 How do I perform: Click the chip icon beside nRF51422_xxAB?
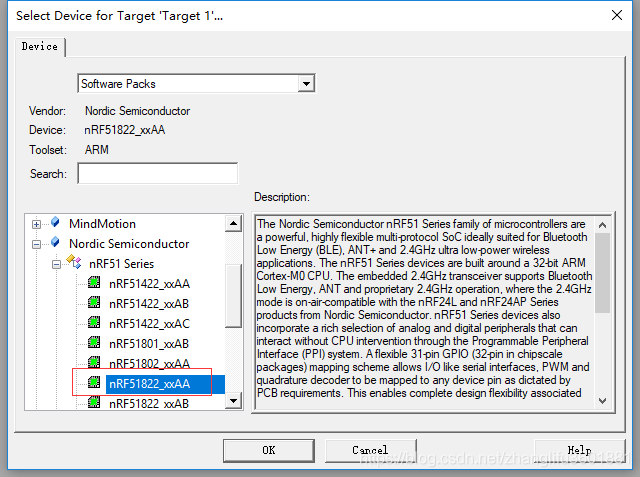pyautogui.click(x=94, y=302)
